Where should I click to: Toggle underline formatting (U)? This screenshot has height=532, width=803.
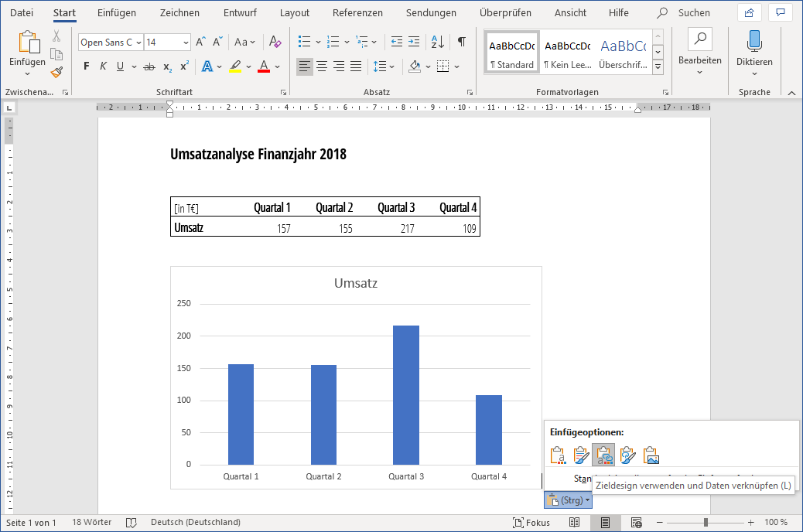(x=121, y=66)
